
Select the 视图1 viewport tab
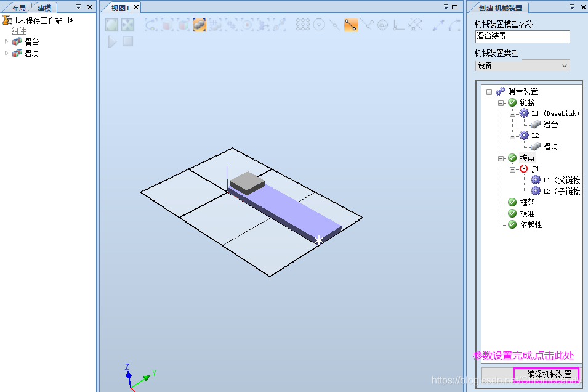pyautogui.click(x=120, y=8)
